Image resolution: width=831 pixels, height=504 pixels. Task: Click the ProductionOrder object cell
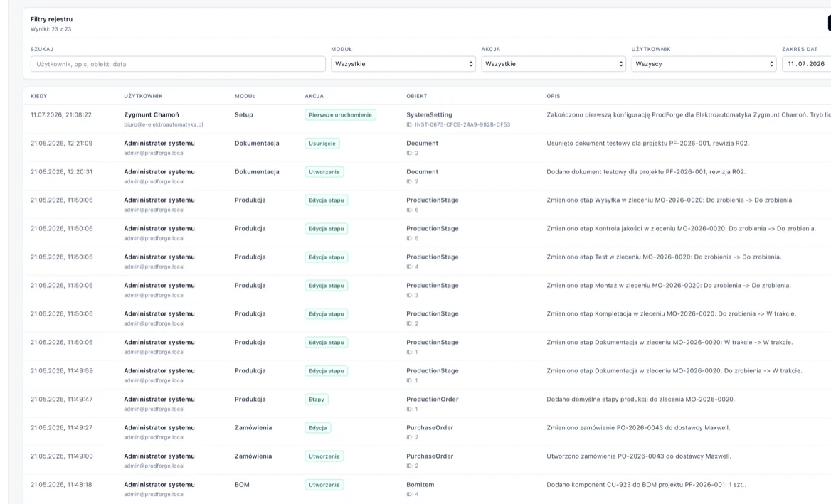(x=433, y=400)
